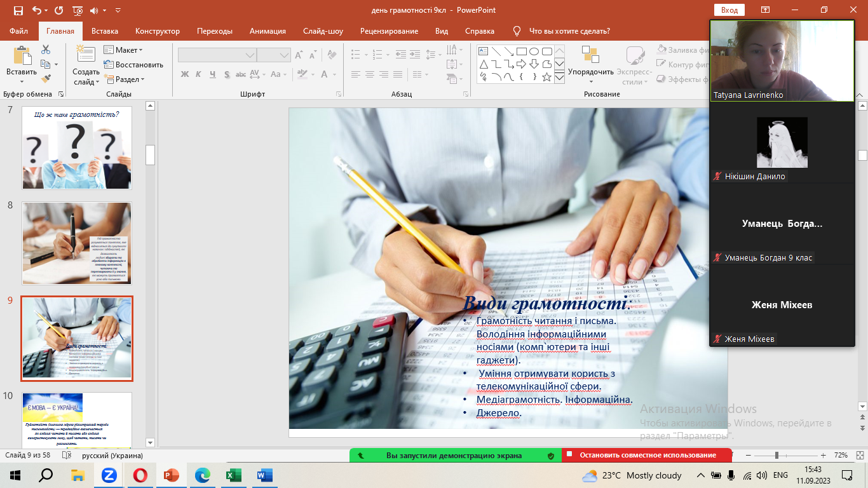Click the Вход sign-in button
The width and height of the screenshot is (868, 488).
click(729, 10)
